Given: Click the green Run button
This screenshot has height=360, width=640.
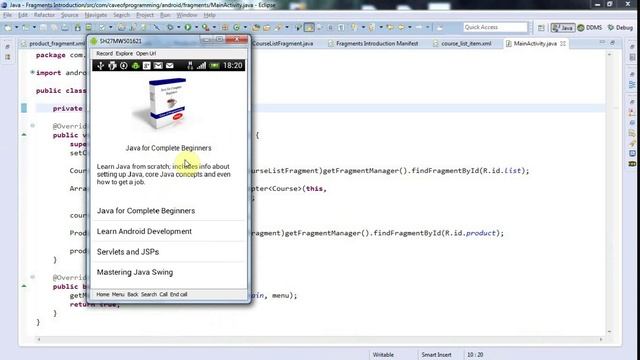Looking at the screenshot, I should click(188, 27).
